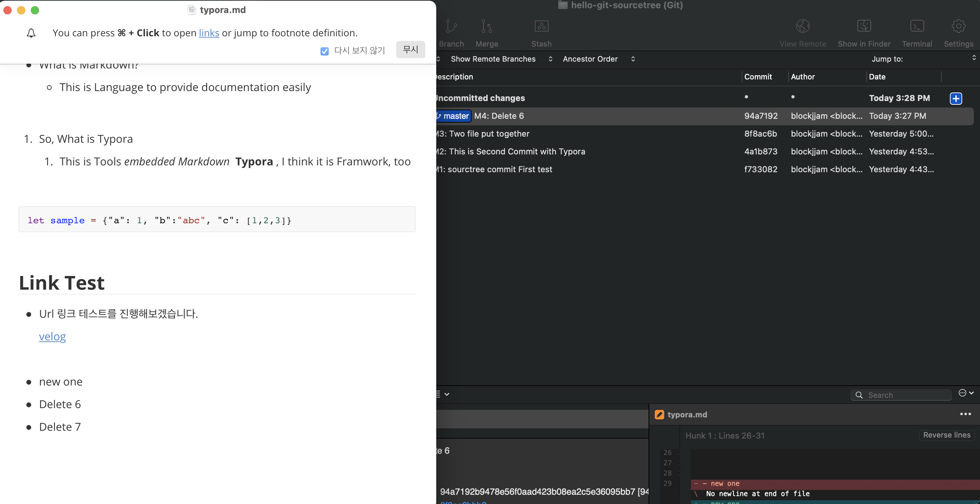
Task: Open the Terminal from the toolbar
Action: (916, 27)
